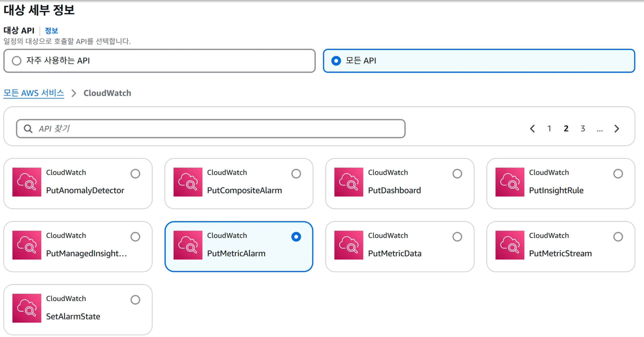Click the API 찾기 search field
This screenshot has height=337, width=644.
tap(215, 129)
